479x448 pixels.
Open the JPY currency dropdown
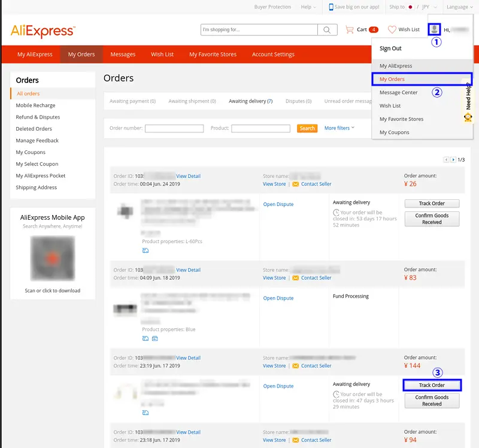tap(429, 7)
